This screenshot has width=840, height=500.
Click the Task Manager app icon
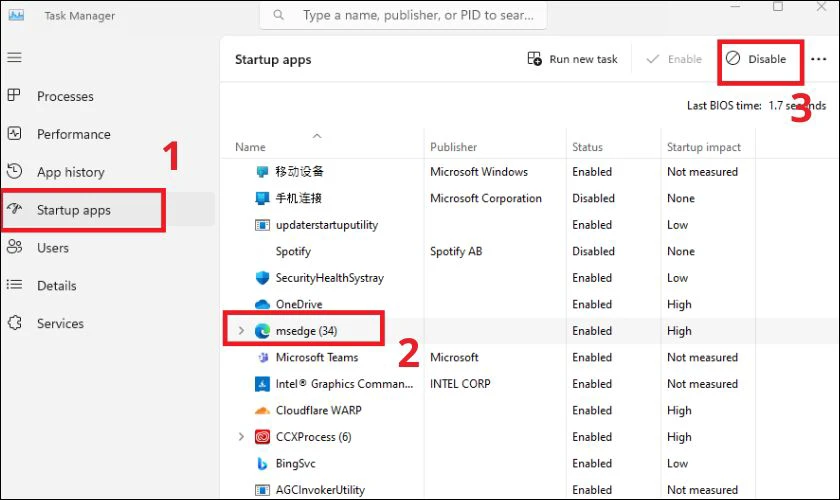point(16,15)
